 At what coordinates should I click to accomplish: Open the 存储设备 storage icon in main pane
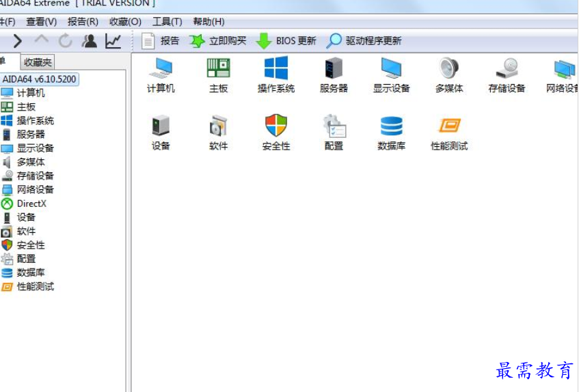pos(507,75)
